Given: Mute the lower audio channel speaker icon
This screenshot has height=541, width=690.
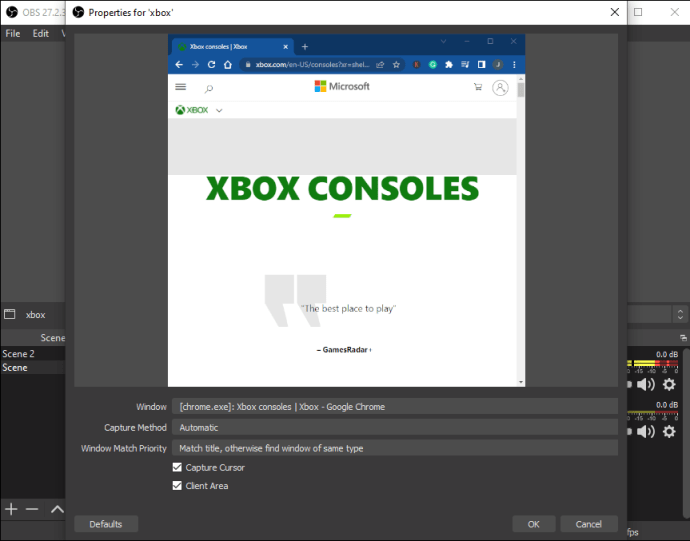Looking at the screenshot, I should (646, 431).
